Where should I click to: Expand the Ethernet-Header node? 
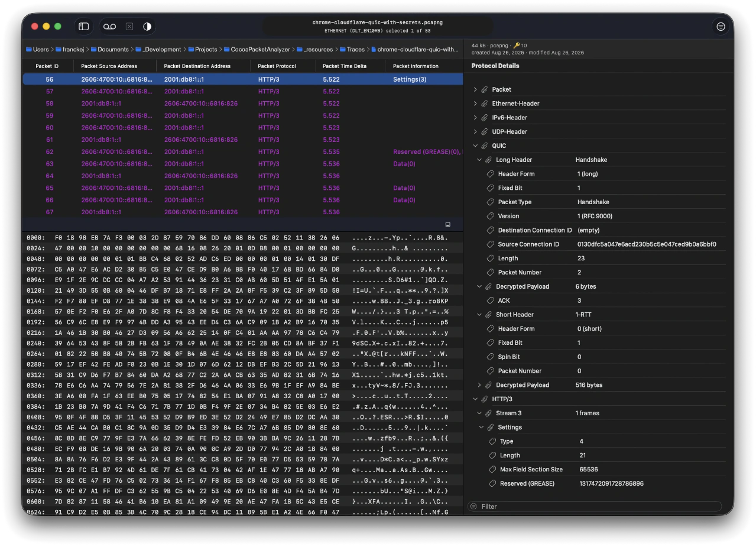(475, 104)
